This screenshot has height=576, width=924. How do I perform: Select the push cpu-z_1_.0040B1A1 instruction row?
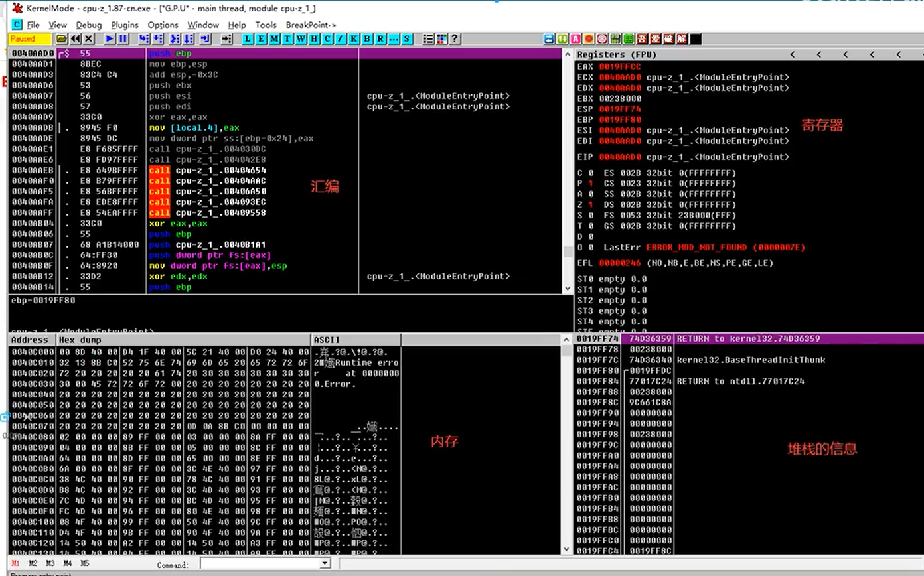[x=286, y=245]
